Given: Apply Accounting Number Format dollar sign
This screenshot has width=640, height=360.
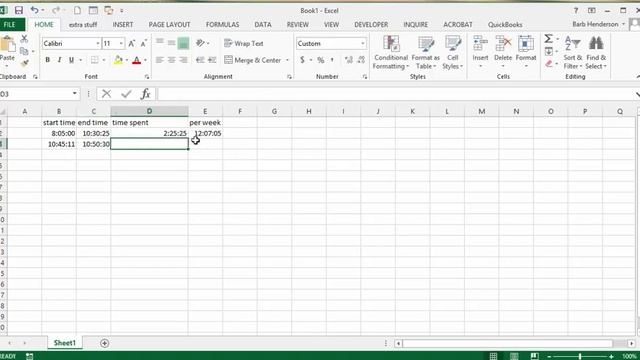Looking at the screenshot, I should coord(302,60).
